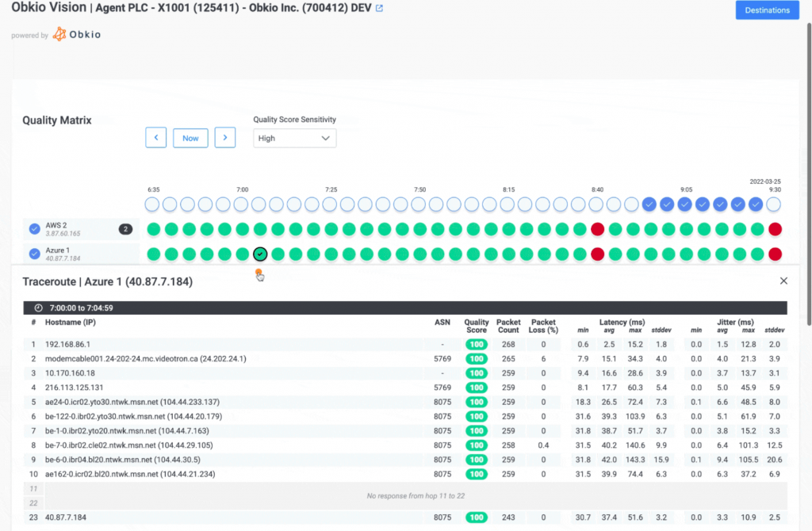812x531 pixels.
Task: Click the Quality Score 100 badge for hop 1
Action: [x=476, y=344]
